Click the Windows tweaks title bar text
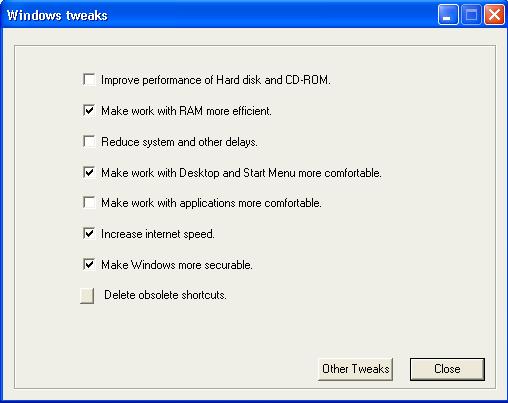The image size is (508, 403). coord(57,16)
